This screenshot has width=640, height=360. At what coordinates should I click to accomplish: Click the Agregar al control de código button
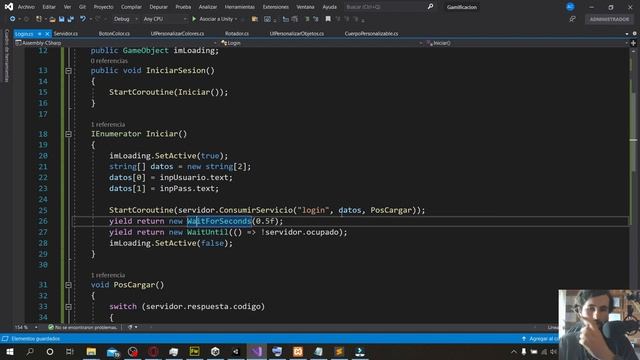(540, 339)
